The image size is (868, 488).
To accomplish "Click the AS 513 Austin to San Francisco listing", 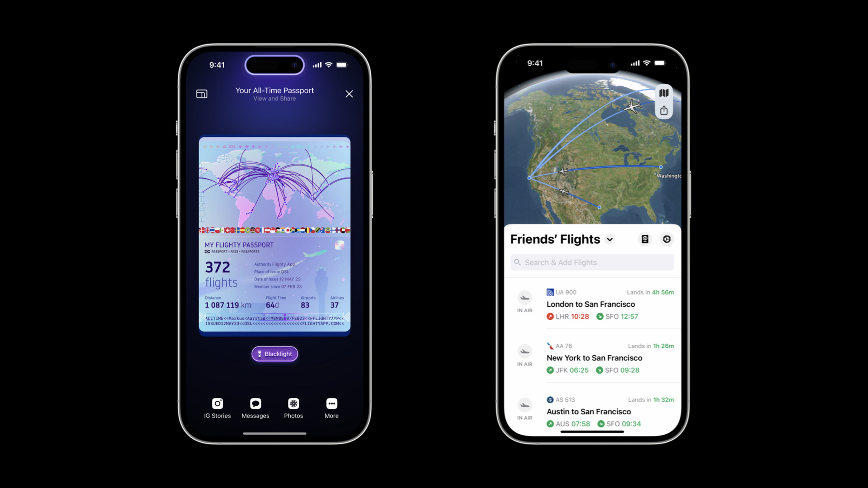I will 592,411.
